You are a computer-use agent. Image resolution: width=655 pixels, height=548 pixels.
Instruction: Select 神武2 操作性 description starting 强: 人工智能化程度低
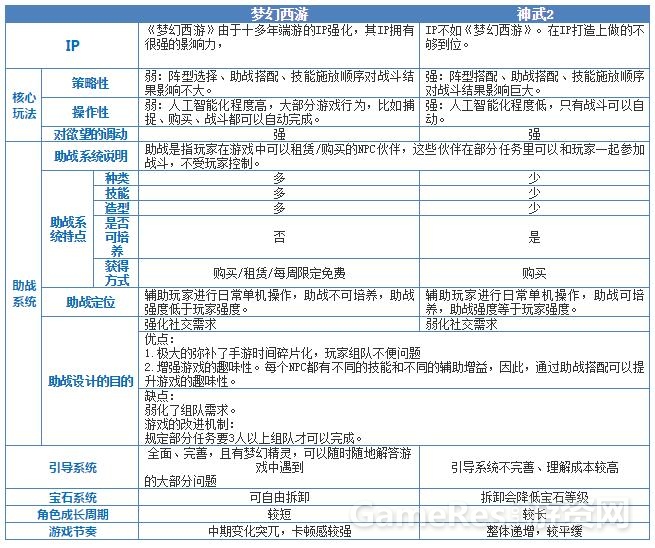(x=534, y=112)
